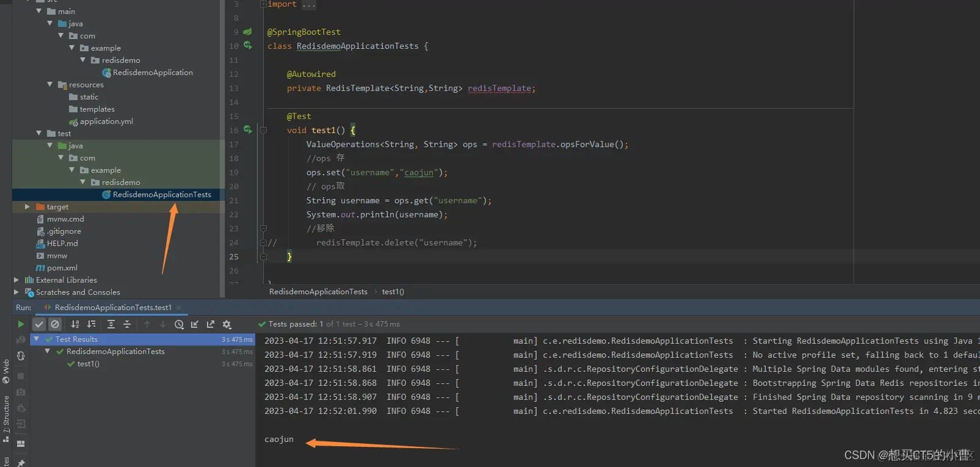The height and width of the screenshot is (467, 980).
Task: Open the Web tool window tab
Action: point(6,371)
